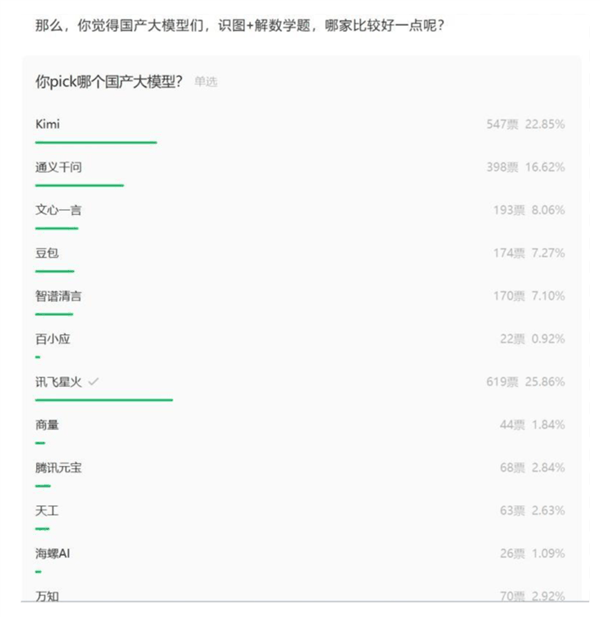Screen dimensions: 600x617
Task: Click the poll title 你pick哪个国产大模型
Action: (x=108, y=82)
